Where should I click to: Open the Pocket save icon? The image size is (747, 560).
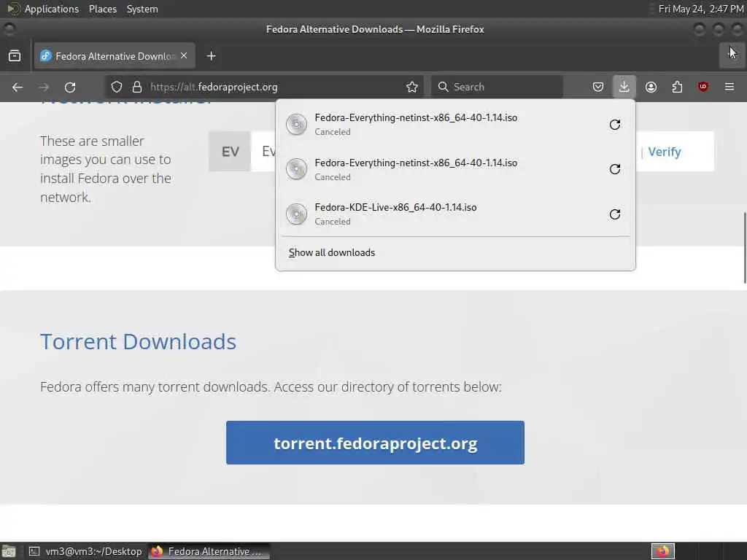click(x=598, y=87)
